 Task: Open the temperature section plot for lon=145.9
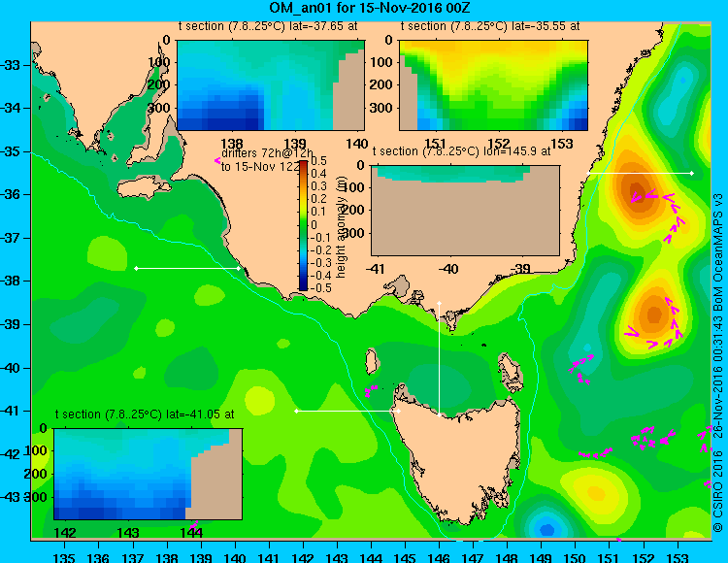coord(466,211)
